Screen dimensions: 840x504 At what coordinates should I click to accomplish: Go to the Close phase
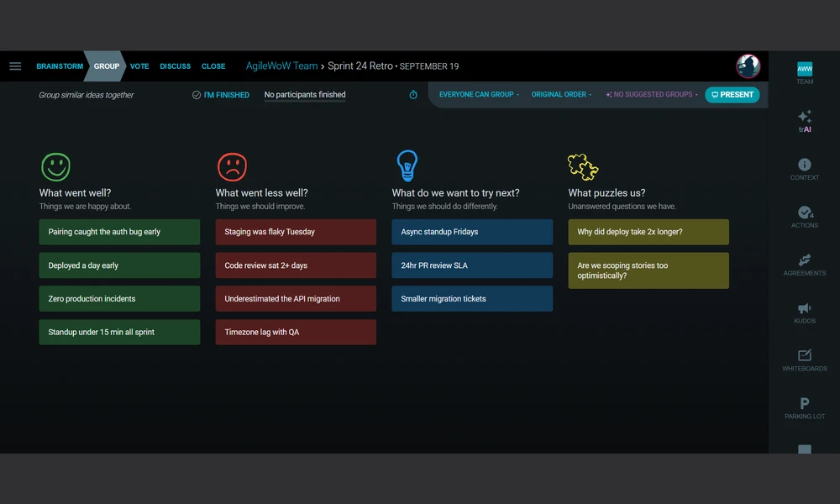click(213, 66)
